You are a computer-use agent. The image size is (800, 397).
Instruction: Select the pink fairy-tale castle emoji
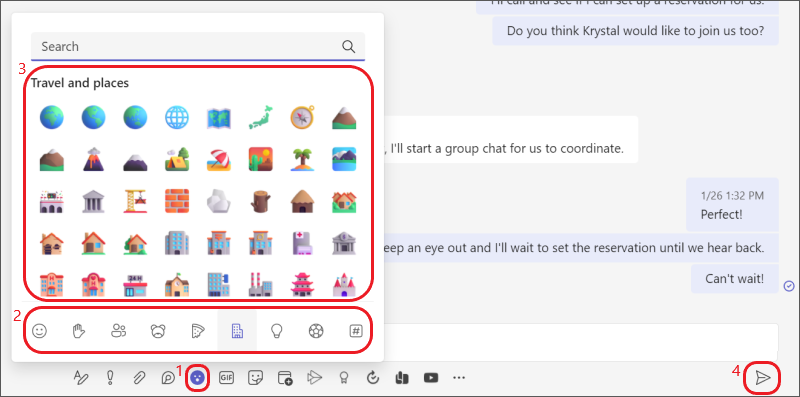pos(344,285)
